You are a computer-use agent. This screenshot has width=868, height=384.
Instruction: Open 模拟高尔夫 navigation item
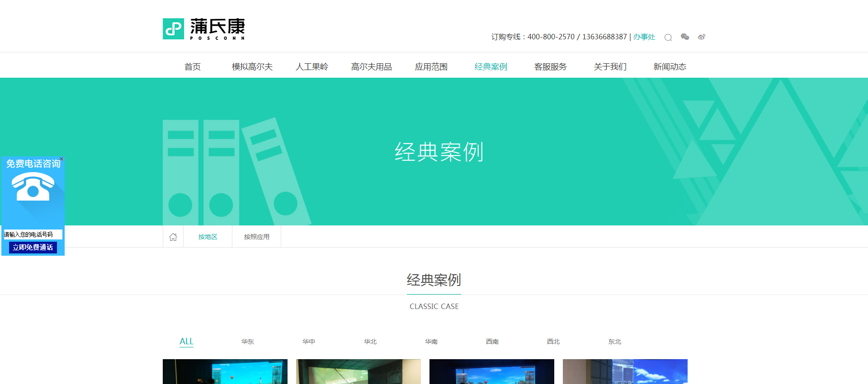[x=252, y=67]
